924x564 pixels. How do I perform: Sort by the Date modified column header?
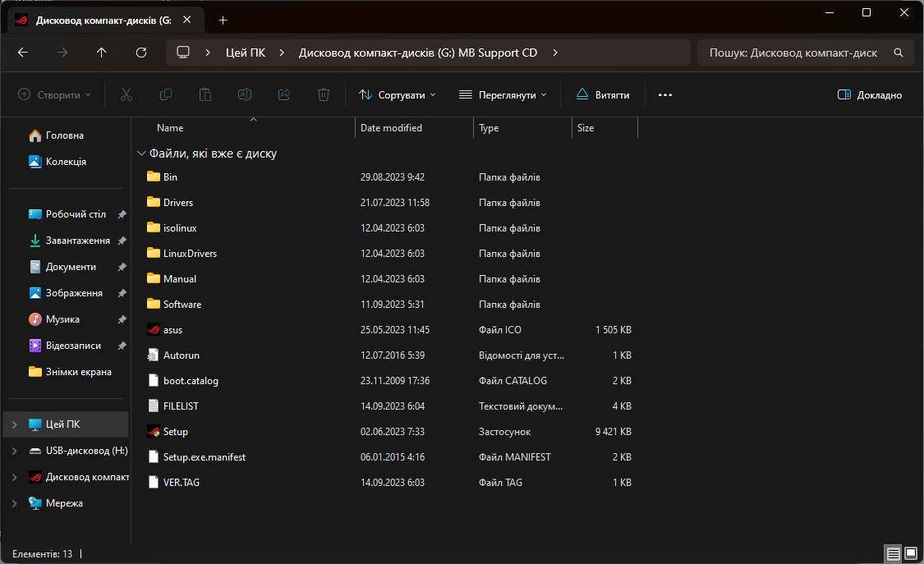coord(391,128)
